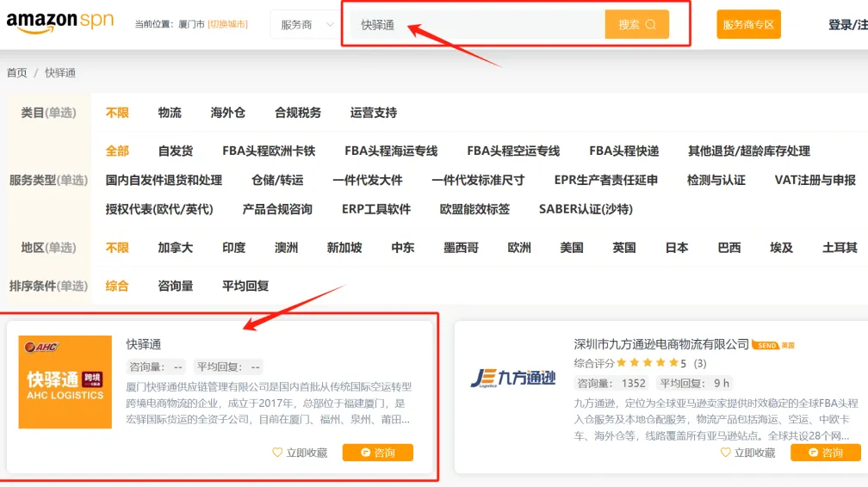The height and width of the screenshot is (487, 868).
Task: Open 深圳市九方通逊电商物流有限公司 title
Action: (661, 345)
